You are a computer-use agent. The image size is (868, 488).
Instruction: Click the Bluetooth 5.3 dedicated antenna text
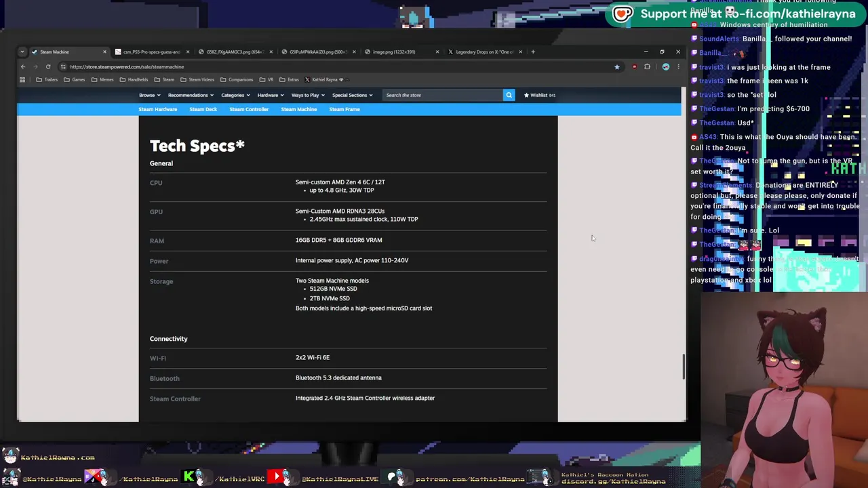click(338, 378)
